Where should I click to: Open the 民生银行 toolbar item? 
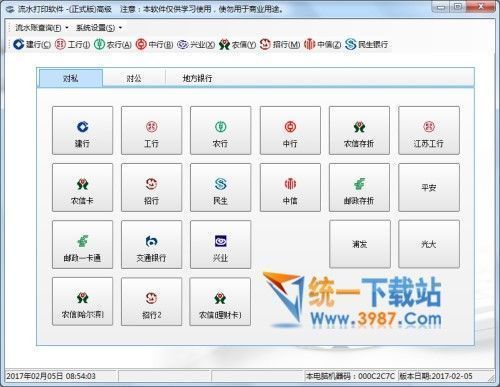[x=367, y=44]
